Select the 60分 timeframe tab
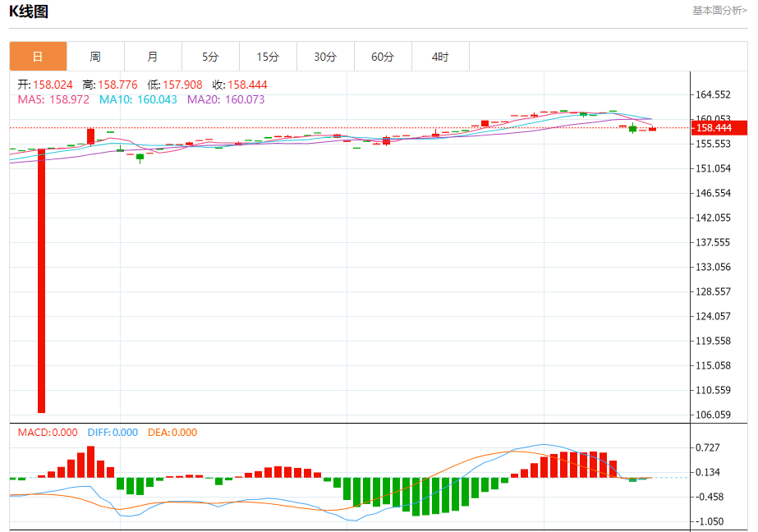Screen dimensions: 758x532 click(383, 57)
